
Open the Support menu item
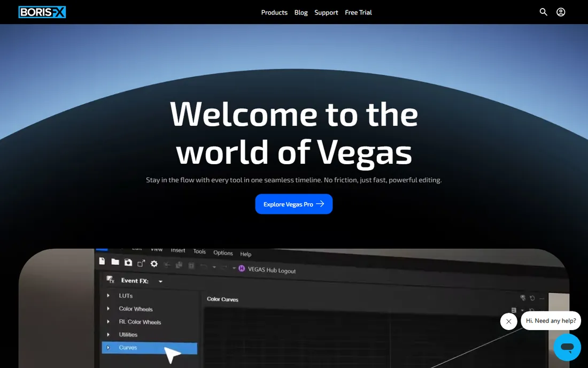(326, 12)
